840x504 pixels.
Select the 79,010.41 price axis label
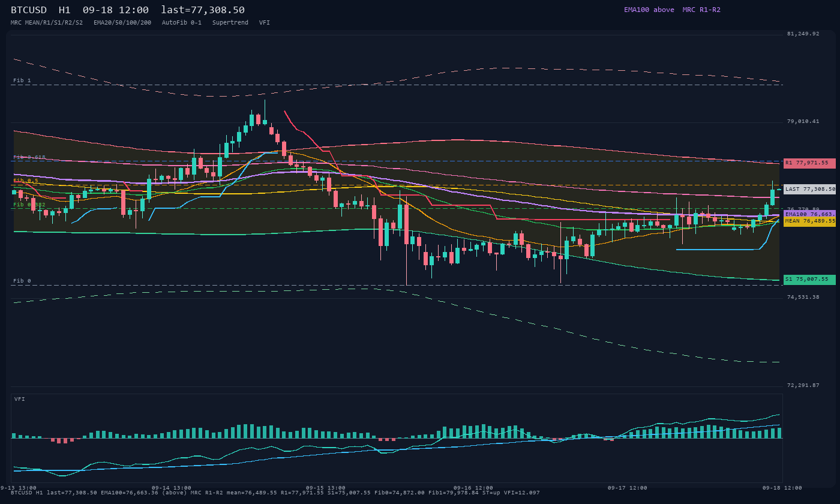(x=803, y=121)
